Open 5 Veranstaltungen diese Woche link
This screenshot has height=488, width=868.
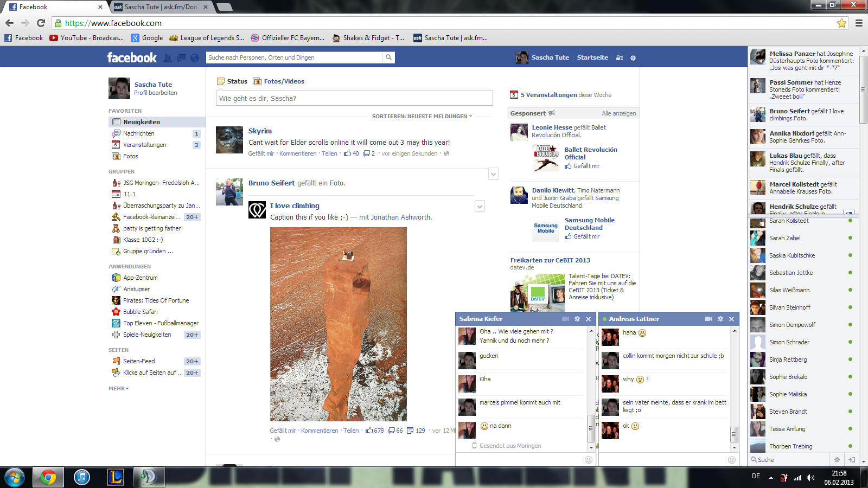coord(566,95)
